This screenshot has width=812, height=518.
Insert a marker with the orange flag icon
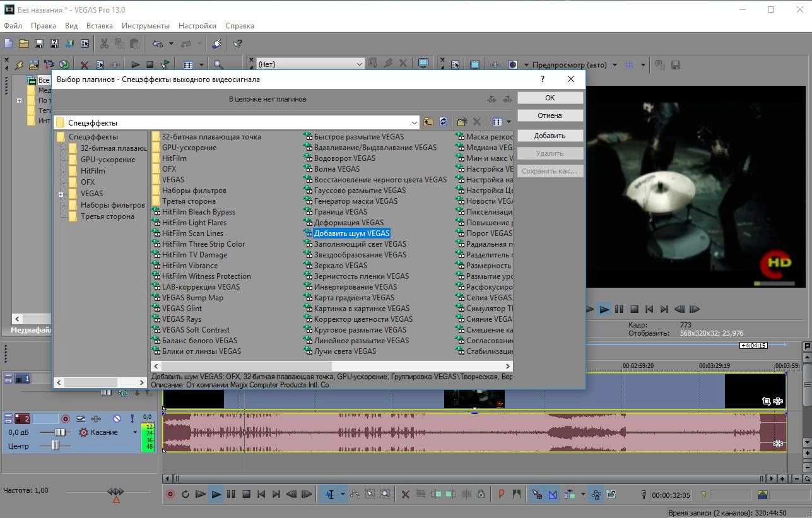pos(502,494)
